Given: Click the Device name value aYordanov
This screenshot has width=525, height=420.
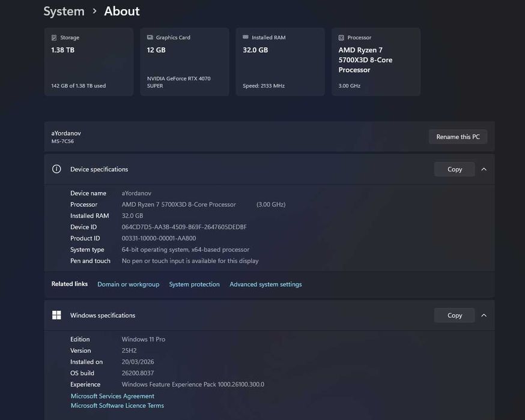Looking at the screenshot, I should tap(136, 193).
